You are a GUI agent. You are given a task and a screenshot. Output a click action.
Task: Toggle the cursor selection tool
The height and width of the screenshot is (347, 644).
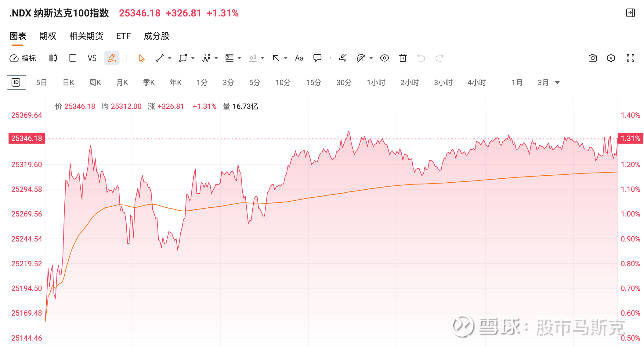[141, 58]
